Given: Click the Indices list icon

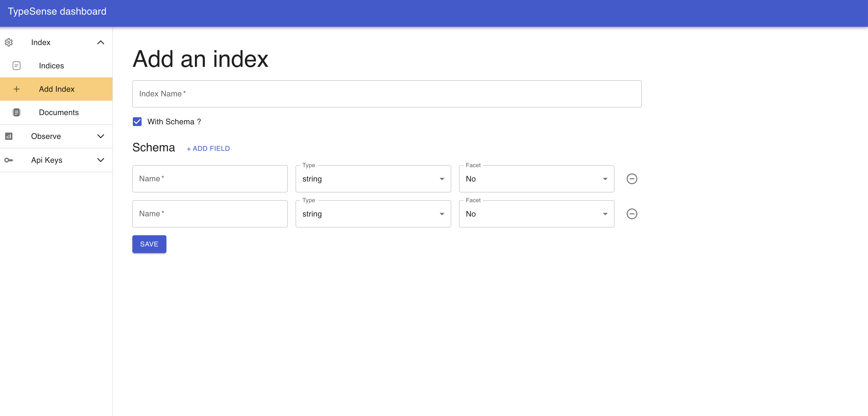Looking at the screenshot, I should click(x=17, y=66).
